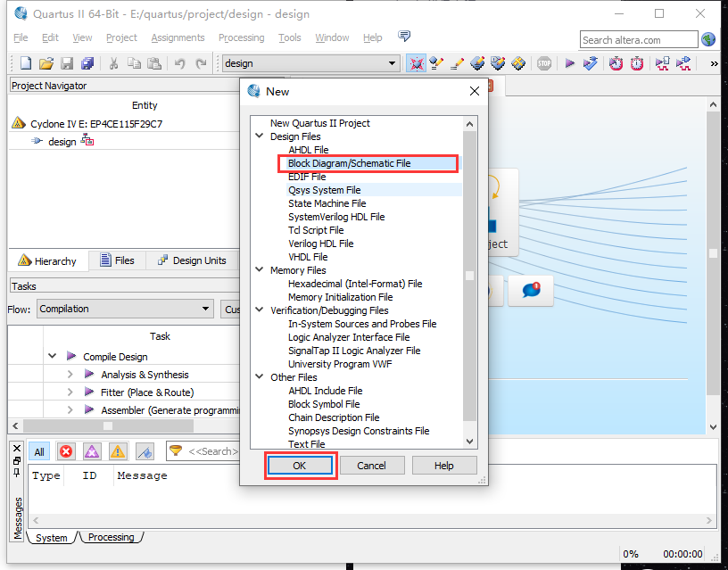Switch to the Design Units tab
The width and height of the screenshot is (728, 570).
click(192, 260)
